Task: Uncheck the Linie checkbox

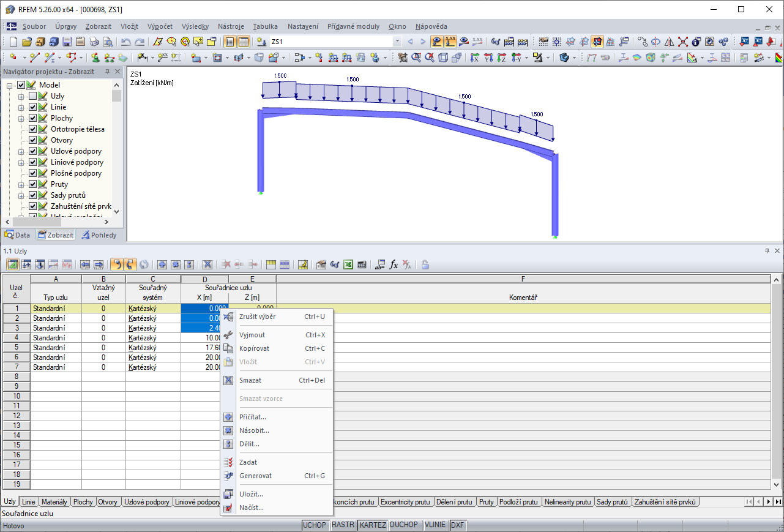Action: 32,107
